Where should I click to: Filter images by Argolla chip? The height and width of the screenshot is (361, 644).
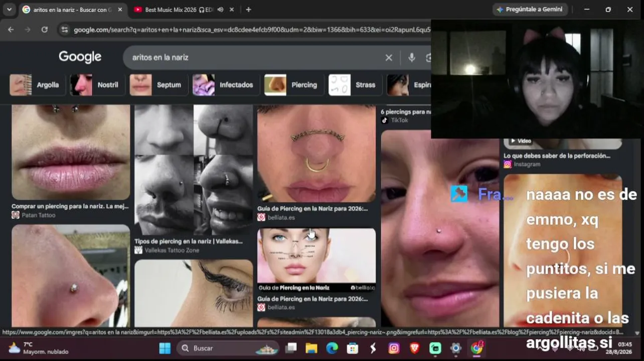coord(38,85)
